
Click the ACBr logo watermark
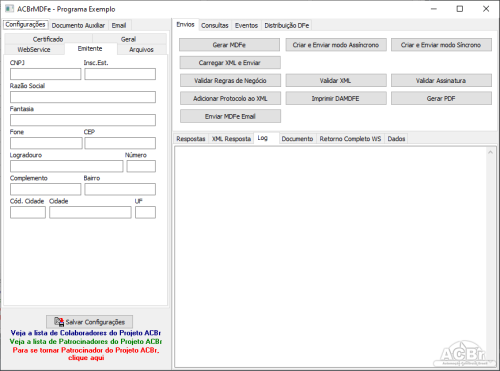click(x=462, y=354)
